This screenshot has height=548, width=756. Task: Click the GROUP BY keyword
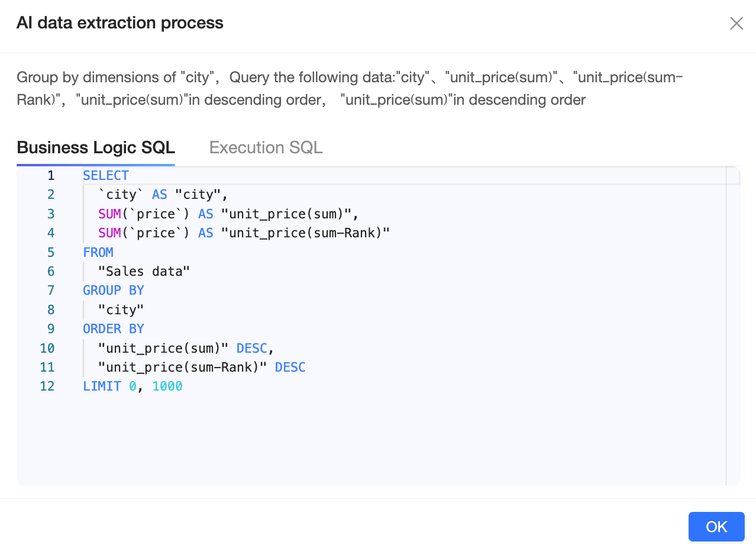pos(114,290)
